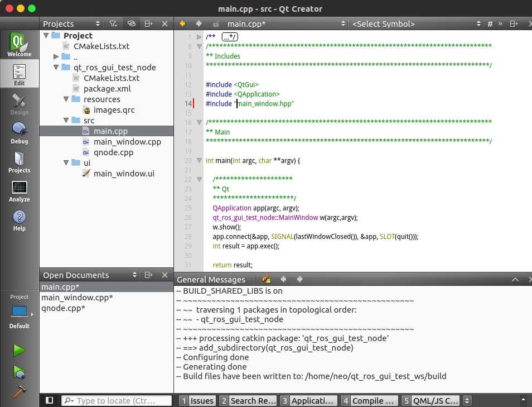Collapse the src folder

(x=66, y=120)
